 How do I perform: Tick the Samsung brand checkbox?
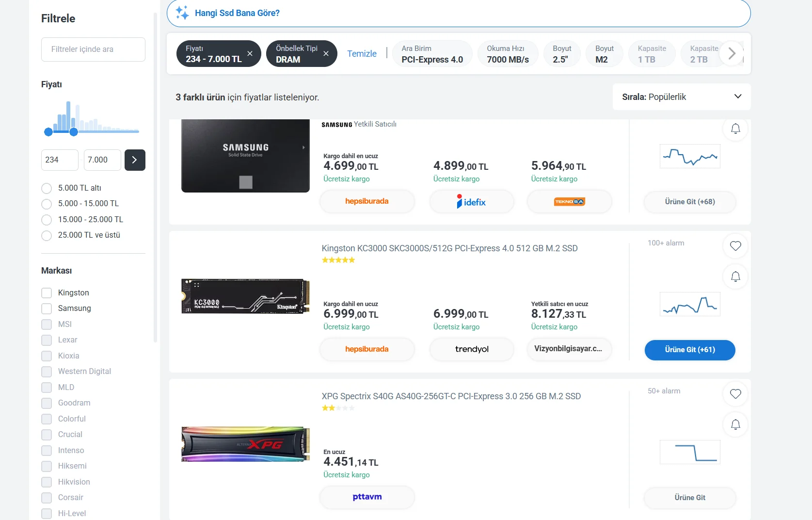pyautogui.click(x=47, y=309)
